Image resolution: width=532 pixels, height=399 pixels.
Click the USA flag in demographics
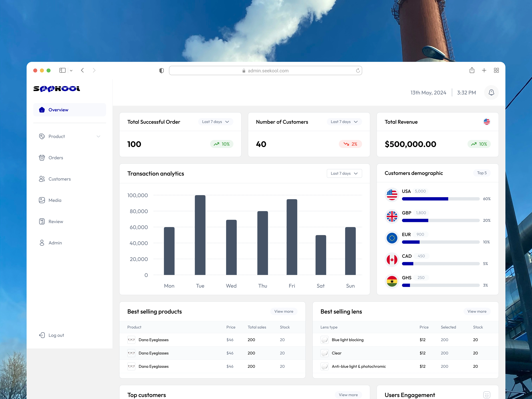[x=392, y=195]
